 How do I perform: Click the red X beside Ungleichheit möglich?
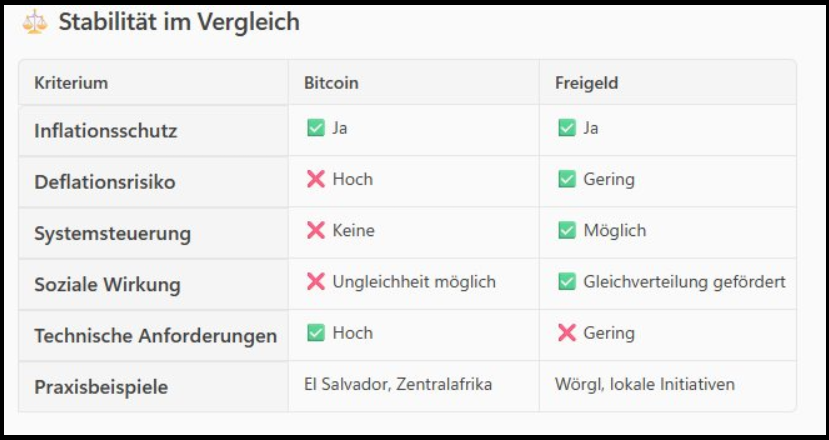tap(316, 282)
